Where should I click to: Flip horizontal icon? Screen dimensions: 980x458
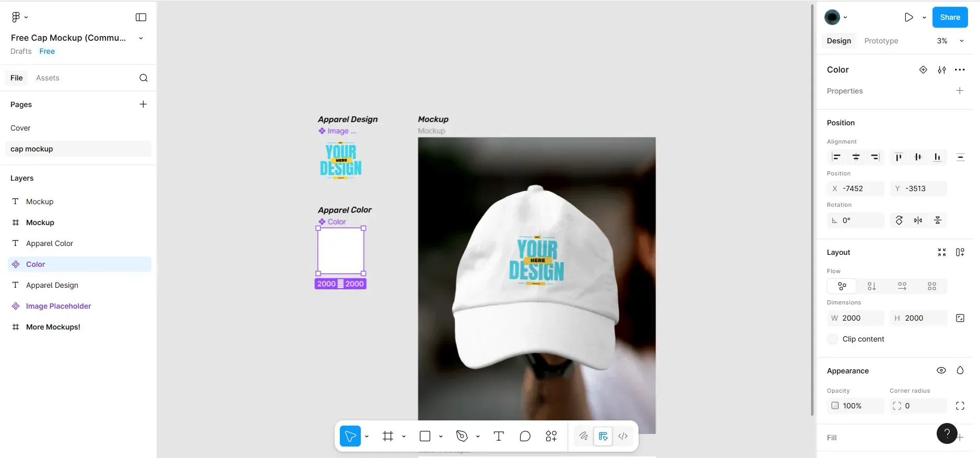coord(918,220)
